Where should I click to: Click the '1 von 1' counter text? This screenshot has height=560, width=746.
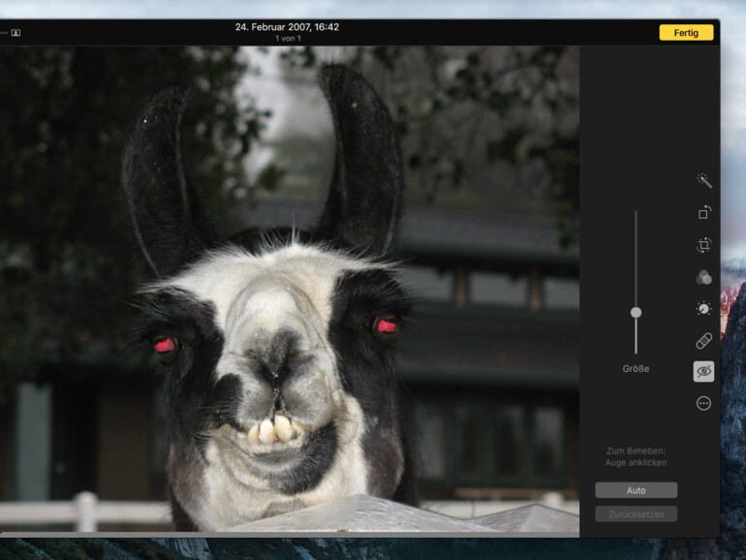click(x=287, y=39)
